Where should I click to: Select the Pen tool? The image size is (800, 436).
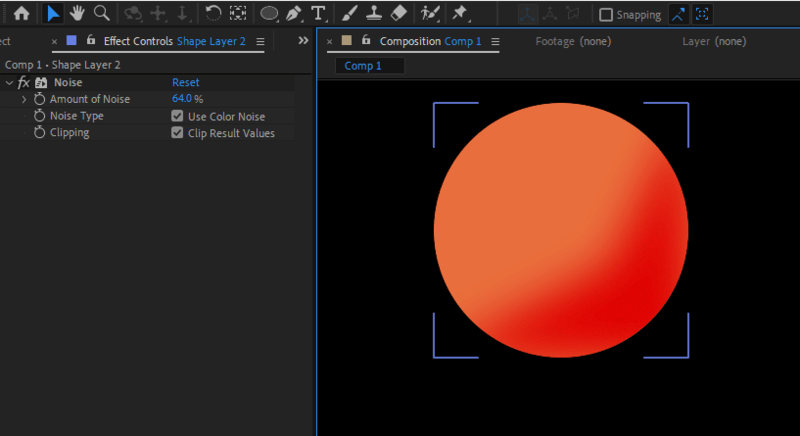293,14
